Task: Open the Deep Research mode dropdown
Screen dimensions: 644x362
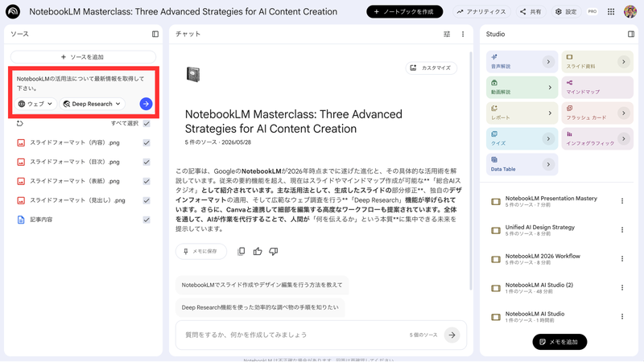Action: coord(92,104)
